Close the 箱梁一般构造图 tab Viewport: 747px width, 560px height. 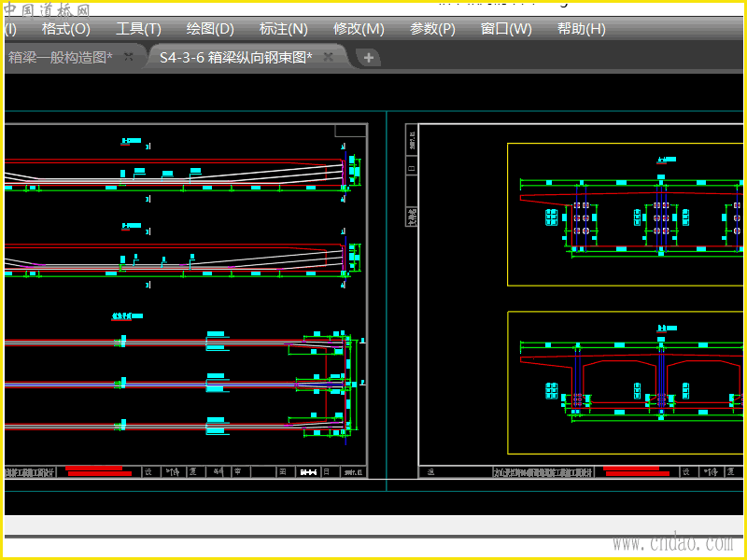(128, 57)
